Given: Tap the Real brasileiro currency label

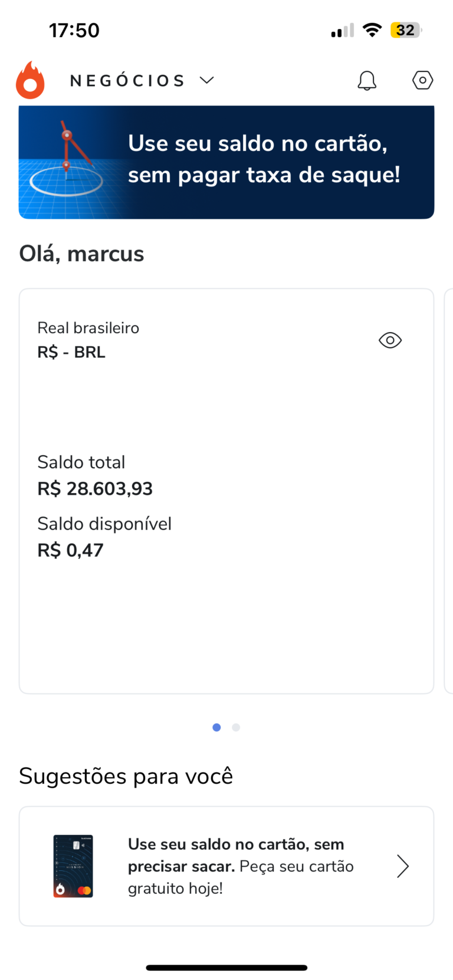Looking at the screenshot, I should click(x=88, y=328).
